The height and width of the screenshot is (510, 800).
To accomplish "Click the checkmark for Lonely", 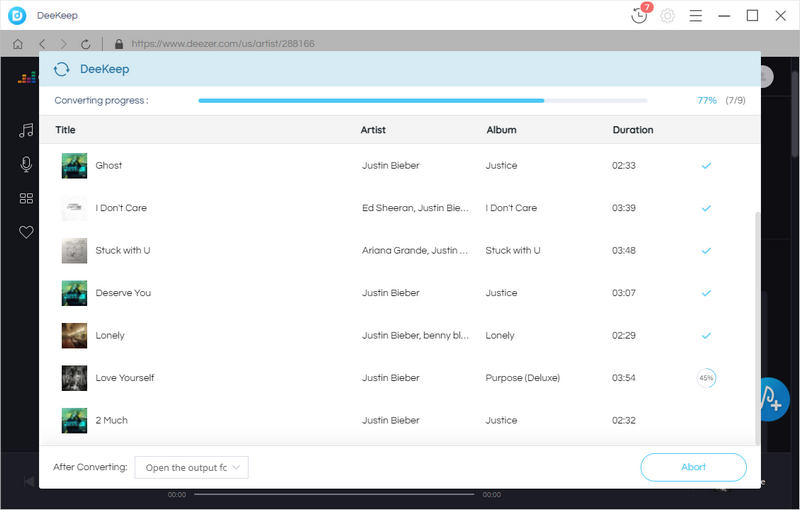I will 706,336.
